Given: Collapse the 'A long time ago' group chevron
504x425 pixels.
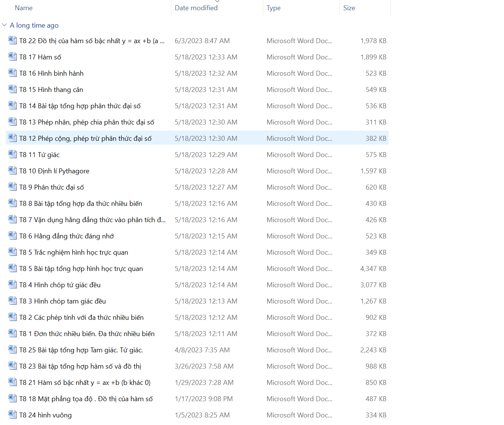Looking at the screenshot, I should tap(5, 25).
